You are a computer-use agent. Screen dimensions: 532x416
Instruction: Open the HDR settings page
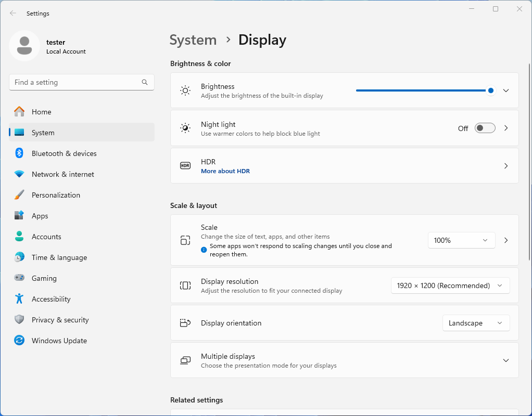pyautogui.click(x=505, y=165)
